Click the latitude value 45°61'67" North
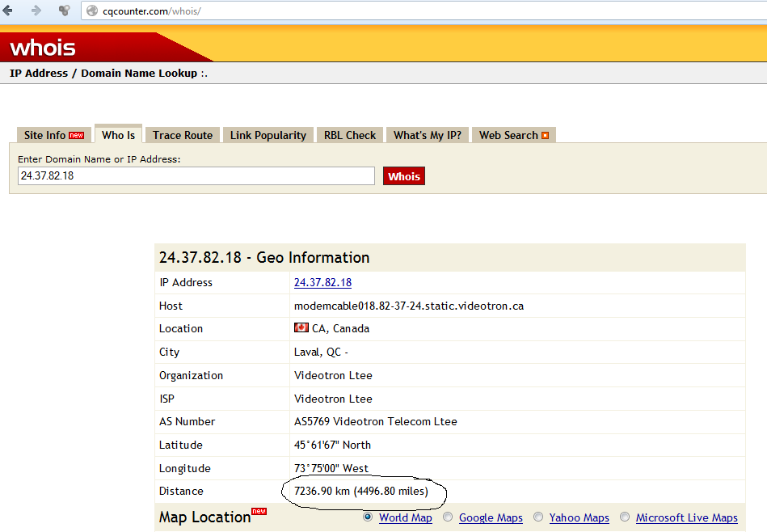767x532 pixels. (x=333, y=445)
